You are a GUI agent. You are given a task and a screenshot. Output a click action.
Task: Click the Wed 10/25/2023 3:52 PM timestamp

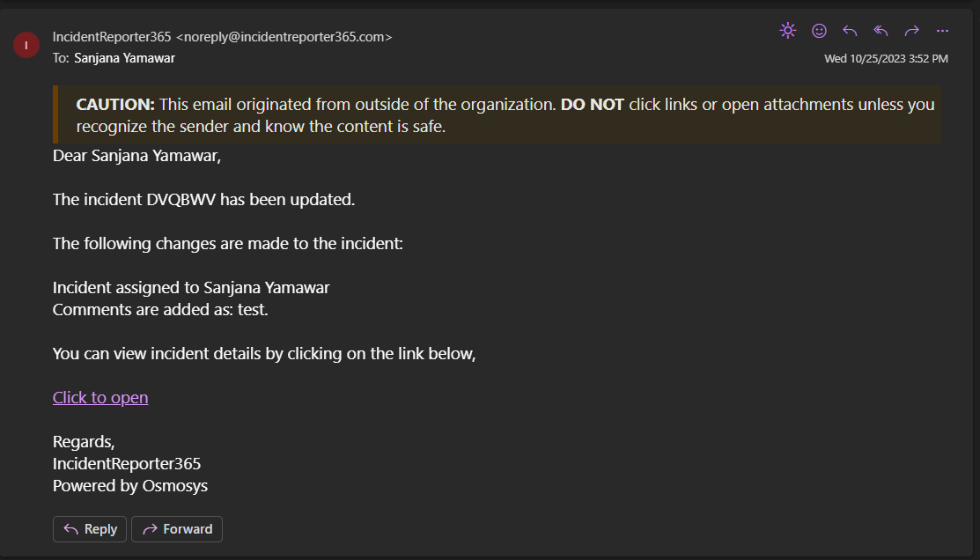pos(886,59)
